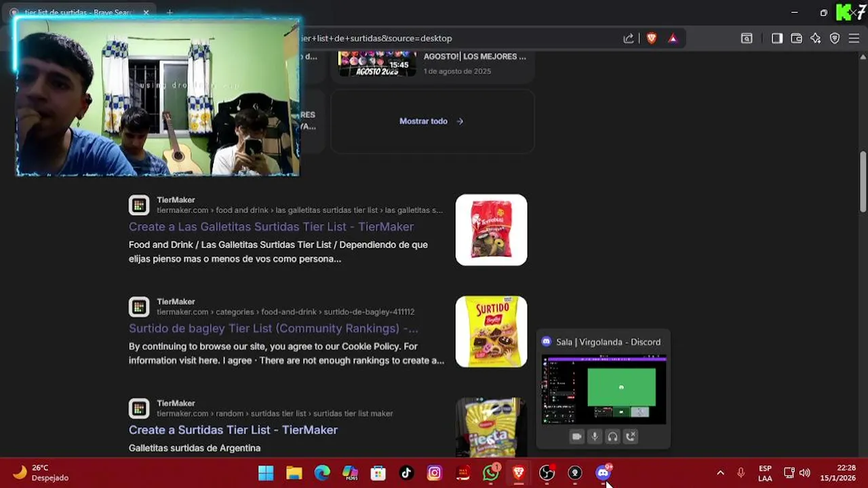
Task: Open the tab search icon in the Brave toolbar
Action: tap(747, 39)
